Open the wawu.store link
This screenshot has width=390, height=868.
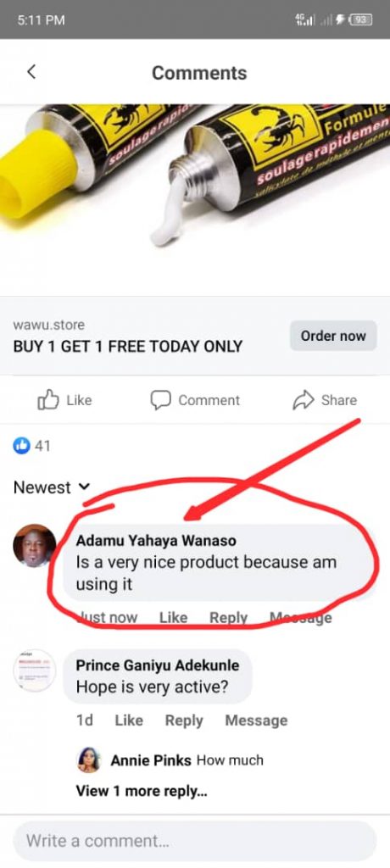click(49, 325)
